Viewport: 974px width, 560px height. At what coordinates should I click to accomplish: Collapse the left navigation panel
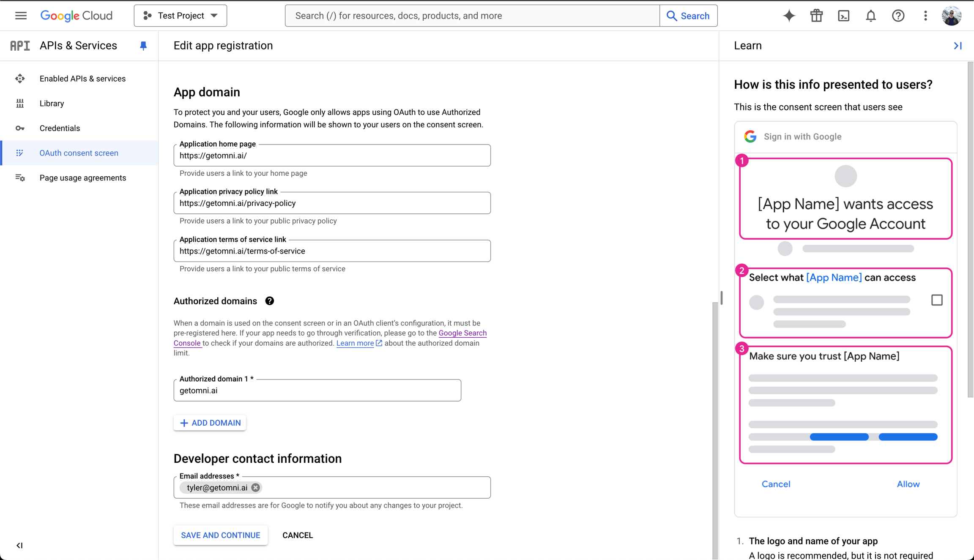pos(19,545)
